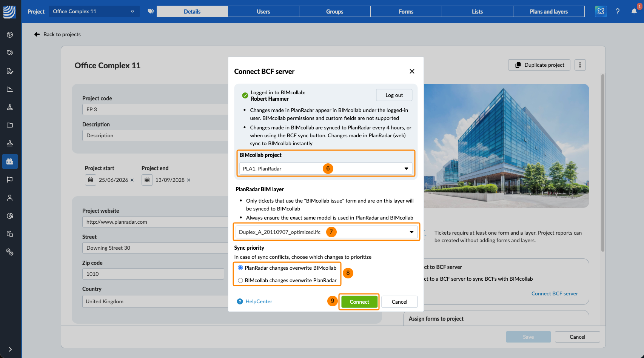This screenshot has width=644, height=358.
Task: Open the settings gears icon in sidebar
Action: click(10, 252)
